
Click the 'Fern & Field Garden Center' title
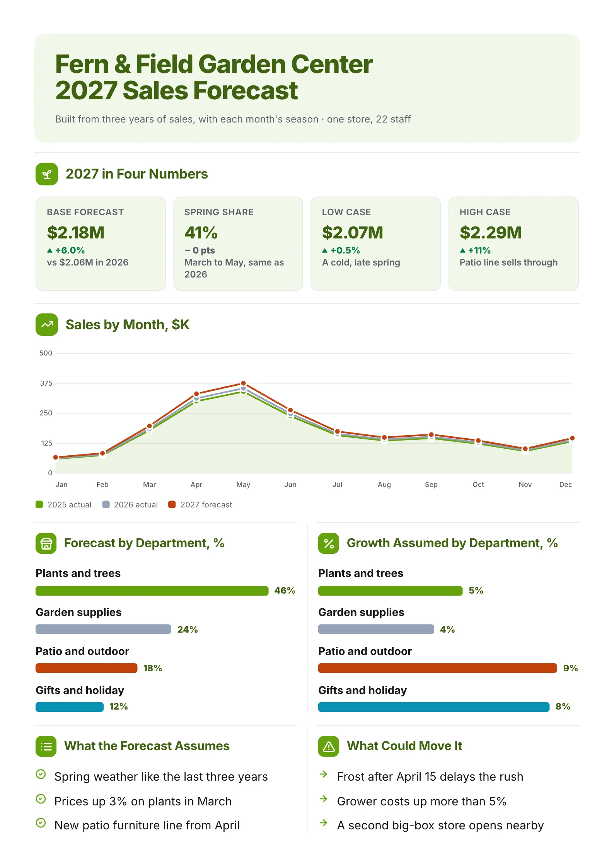tap(214, 64)
